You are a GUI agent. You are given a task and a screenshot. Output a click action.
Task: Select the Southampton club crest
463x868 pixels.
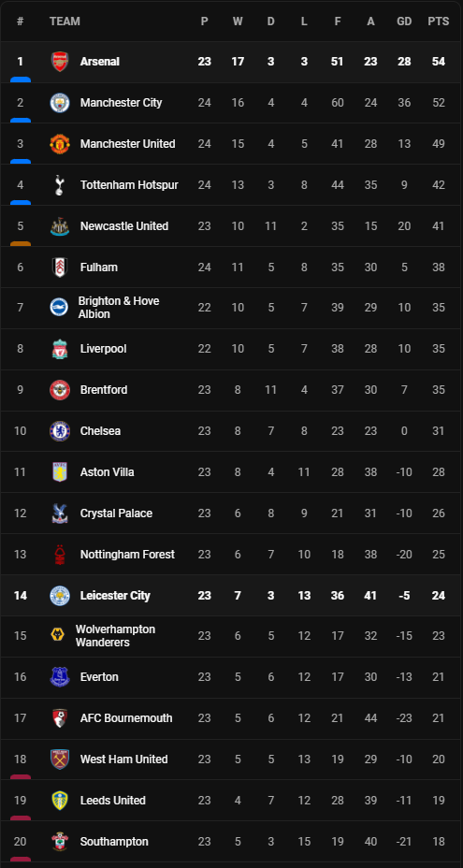click(59, 842)
